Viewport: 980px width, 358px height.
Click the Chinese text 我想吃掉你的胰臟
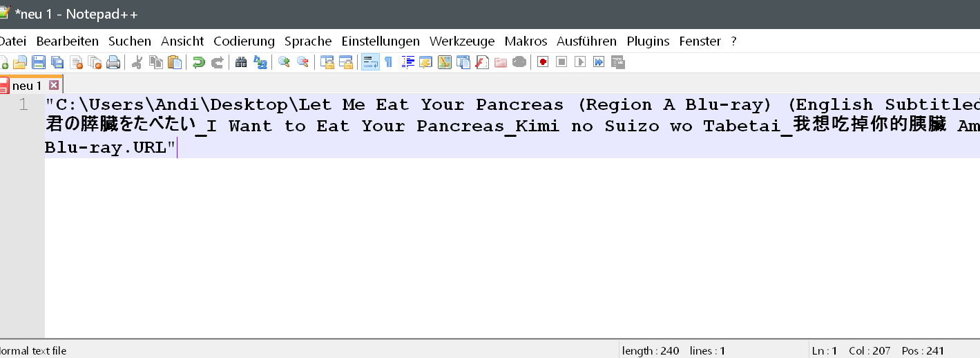pos(870,126)
